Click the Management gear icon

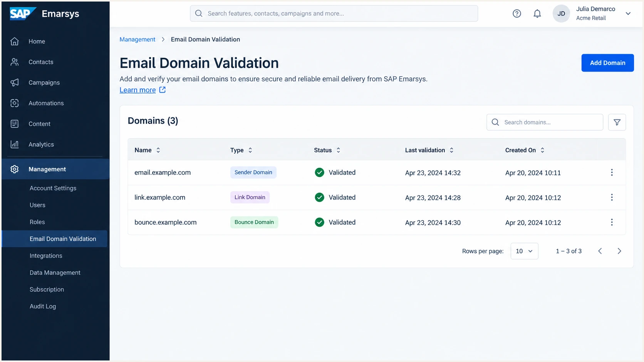(15, 169)
